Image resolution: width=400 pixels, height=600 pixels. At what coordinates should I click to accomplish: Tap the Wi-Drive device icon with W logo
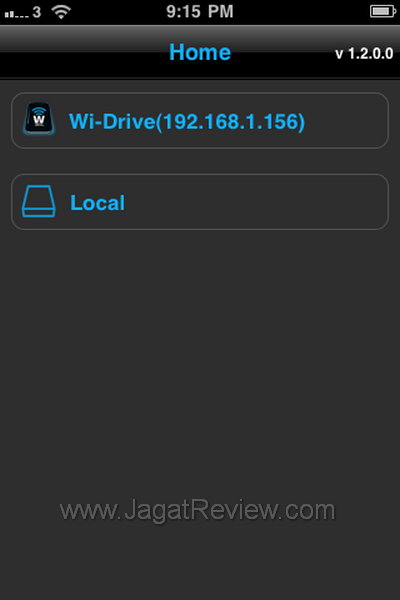39,119
